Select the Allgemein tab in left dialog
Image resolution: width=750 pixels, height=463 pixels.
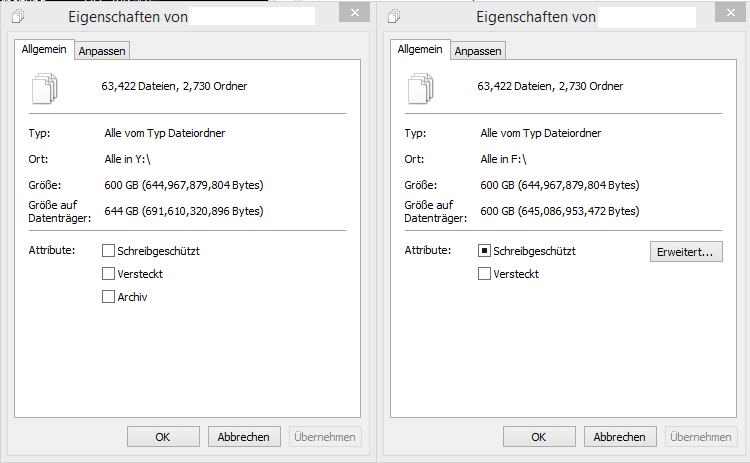point(44,49)
